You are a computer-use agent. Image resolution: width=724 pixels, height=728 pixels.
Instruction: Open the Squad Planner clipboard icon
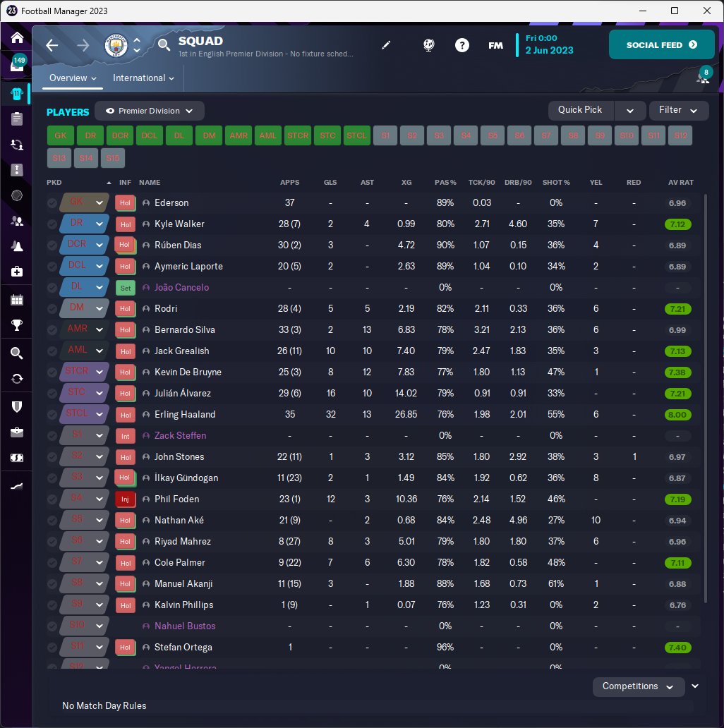17,119
